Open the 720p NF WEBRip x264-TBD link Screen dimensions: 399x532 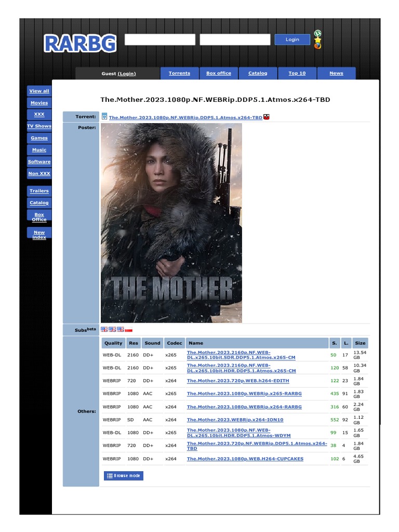point(257,446)
